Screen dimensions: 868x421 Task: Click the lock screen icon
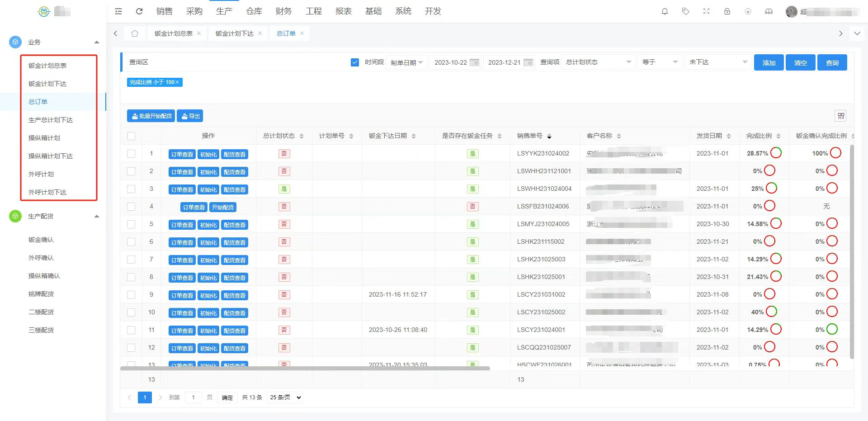point(727,11)
